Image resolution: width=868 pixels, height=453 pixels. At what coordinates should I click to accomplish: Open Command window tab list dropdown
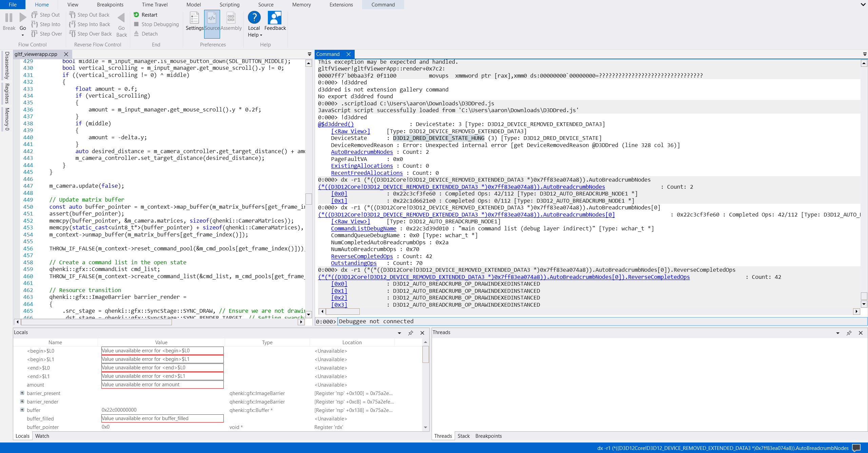coord(865,54)
